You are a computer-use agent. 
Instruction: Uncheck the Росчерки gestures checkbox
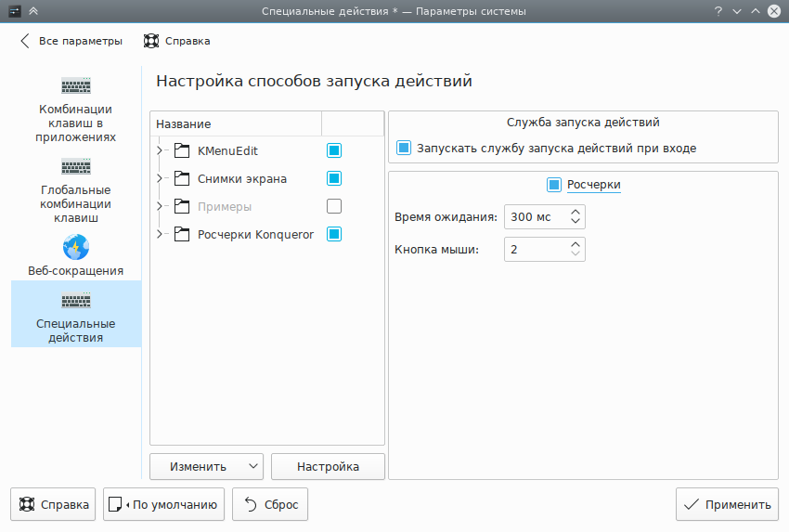(x=554, y=185)
